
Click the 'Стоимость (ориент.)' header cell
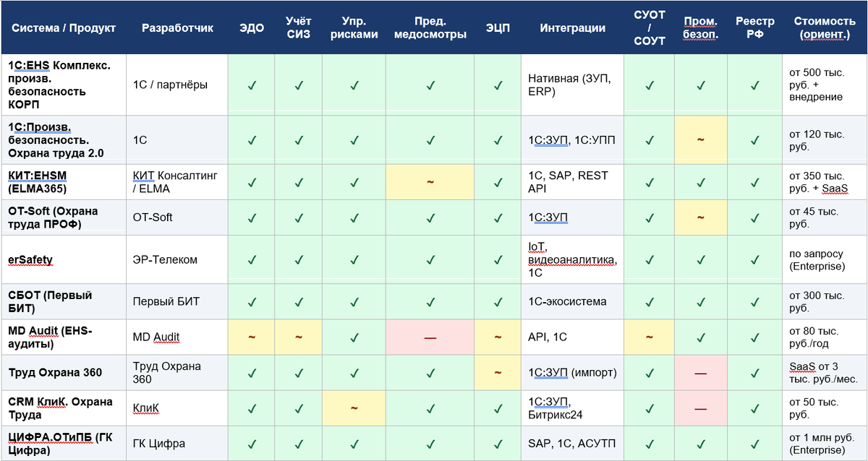825,28
